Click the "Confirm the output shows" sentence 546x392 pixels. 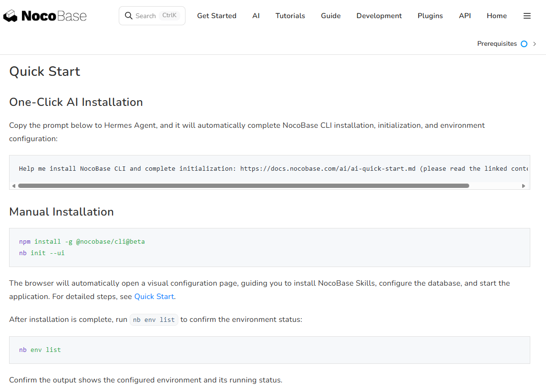pos(145,380)
